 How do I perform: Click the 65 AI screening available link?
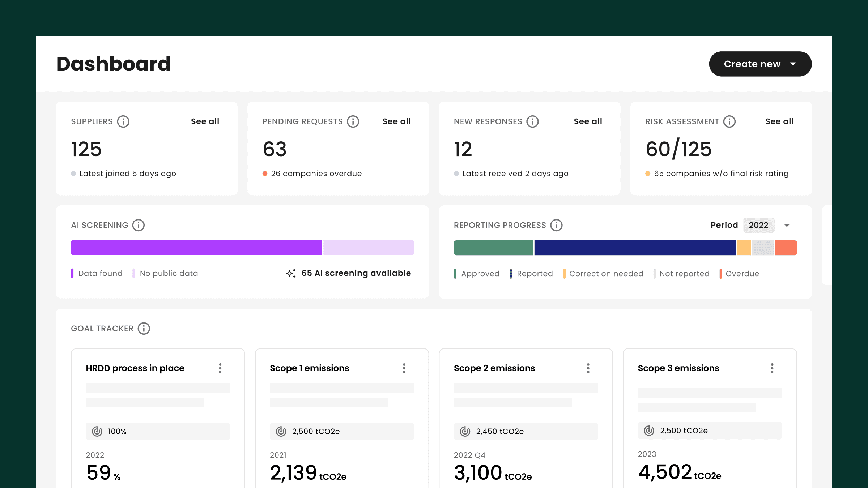[x=356, y=273]
